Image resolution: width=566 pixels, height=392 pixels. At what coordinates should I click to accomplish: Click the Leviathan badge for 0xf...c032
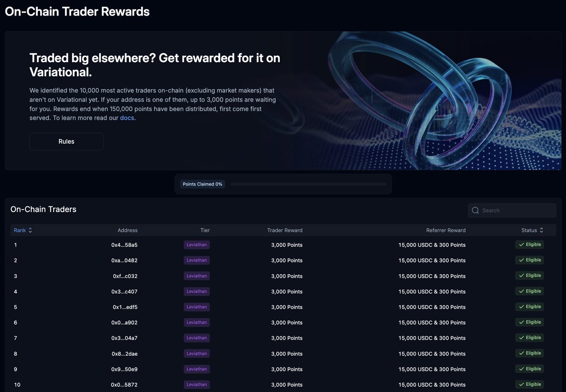click(x=197, y=276)
